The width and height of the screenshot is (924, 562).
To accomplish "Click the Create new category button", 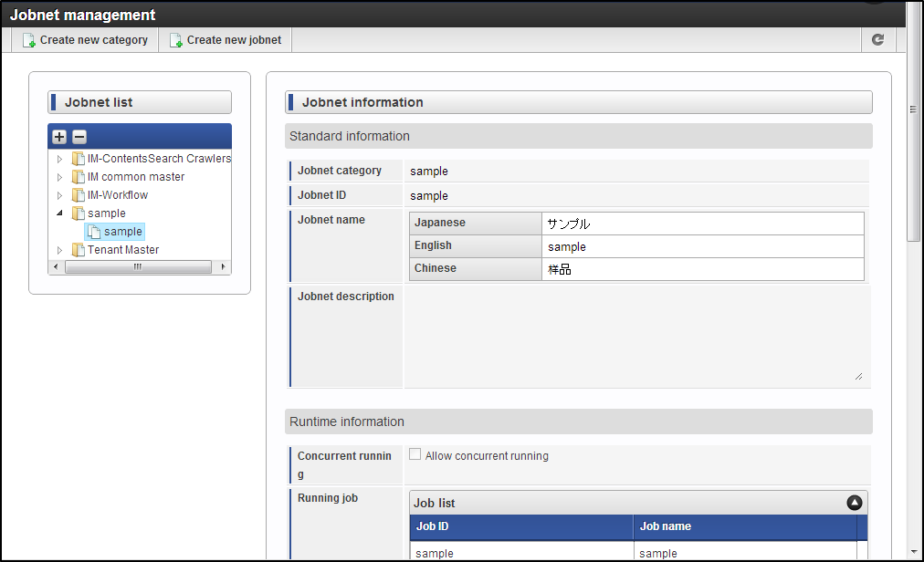I will click(86, 40).
